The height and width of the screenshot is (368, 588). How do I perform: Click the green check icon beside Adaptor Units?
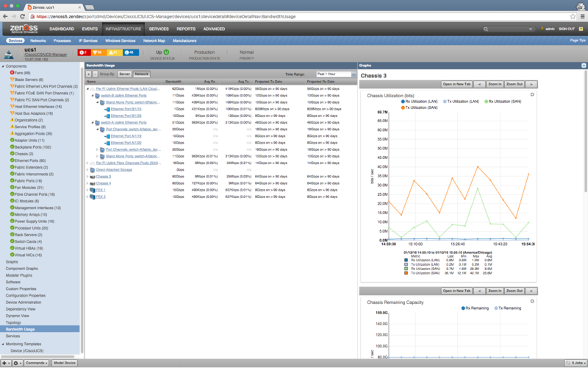pos(12,141)
